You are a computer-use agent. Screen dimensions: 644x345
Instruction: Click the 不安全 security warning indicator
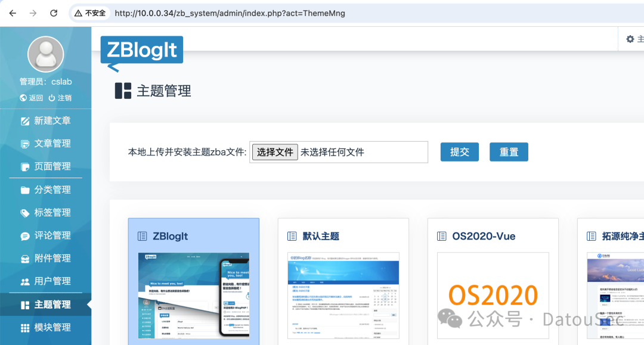coord(90,13)
